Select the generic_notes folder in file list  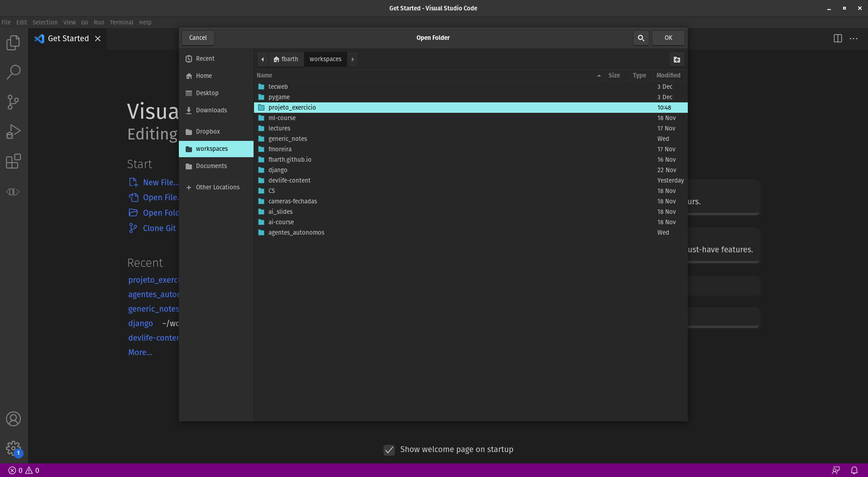pyautogui.click(x=471, y=139)
